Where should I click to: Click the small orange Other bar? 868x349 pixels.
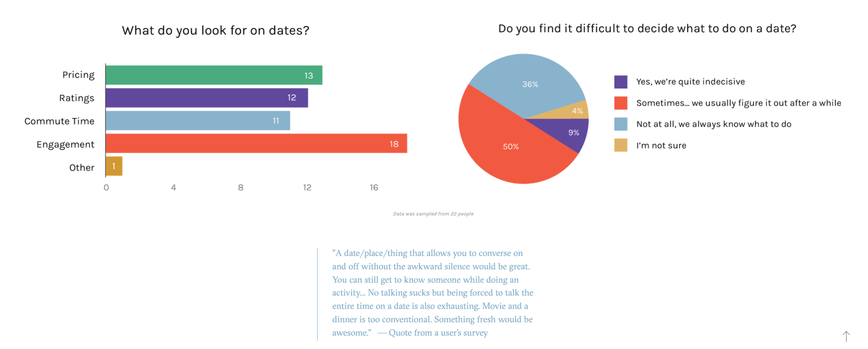[114, 166]
